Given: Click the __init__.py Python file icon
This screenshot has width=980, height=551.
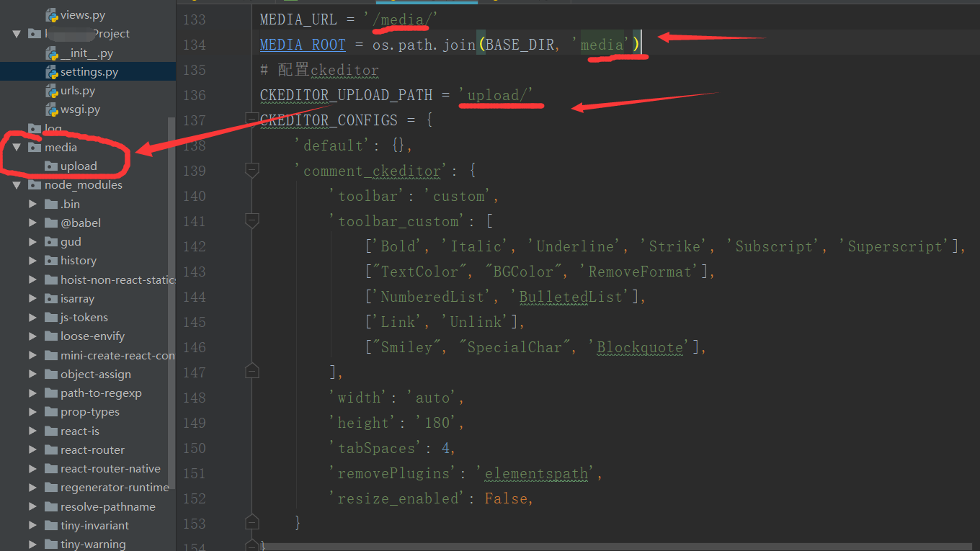Looking at the screenshot, I should [x=53, y=53].
